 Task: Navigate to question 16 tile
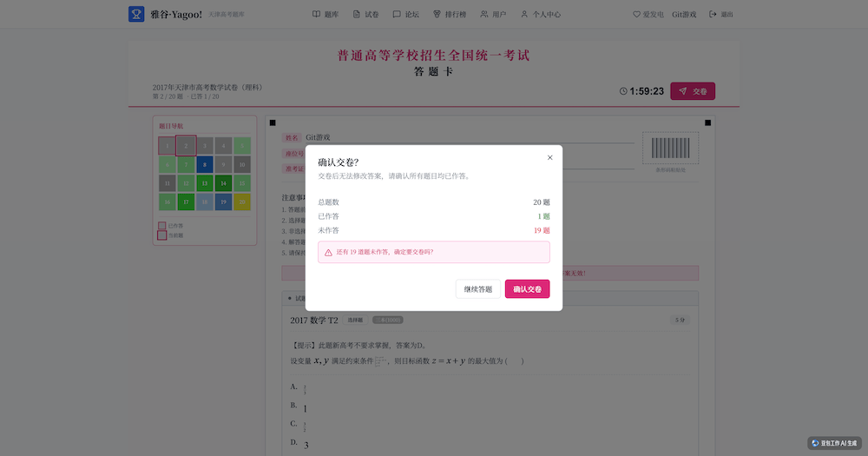pos(168,202)
